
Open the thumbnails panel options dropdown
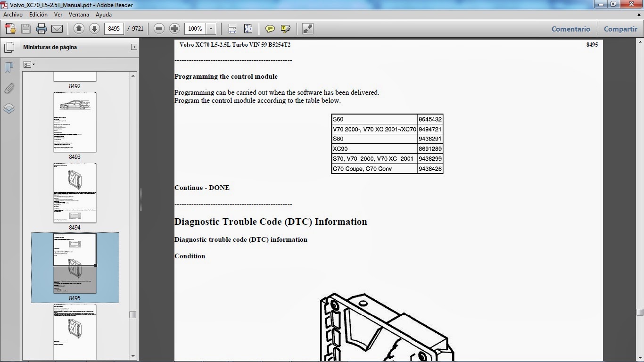pos(29,65)
